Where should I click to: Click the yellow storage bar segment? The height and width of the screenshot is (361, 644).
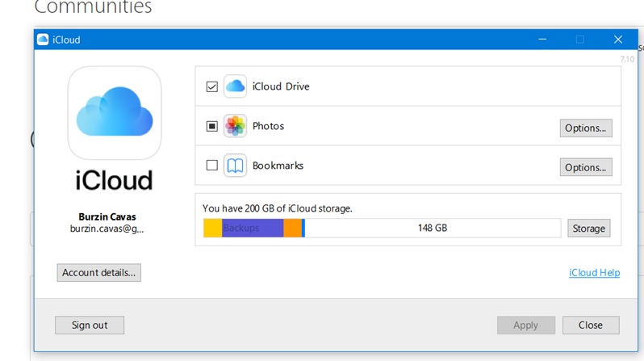(x=213, y=228)
